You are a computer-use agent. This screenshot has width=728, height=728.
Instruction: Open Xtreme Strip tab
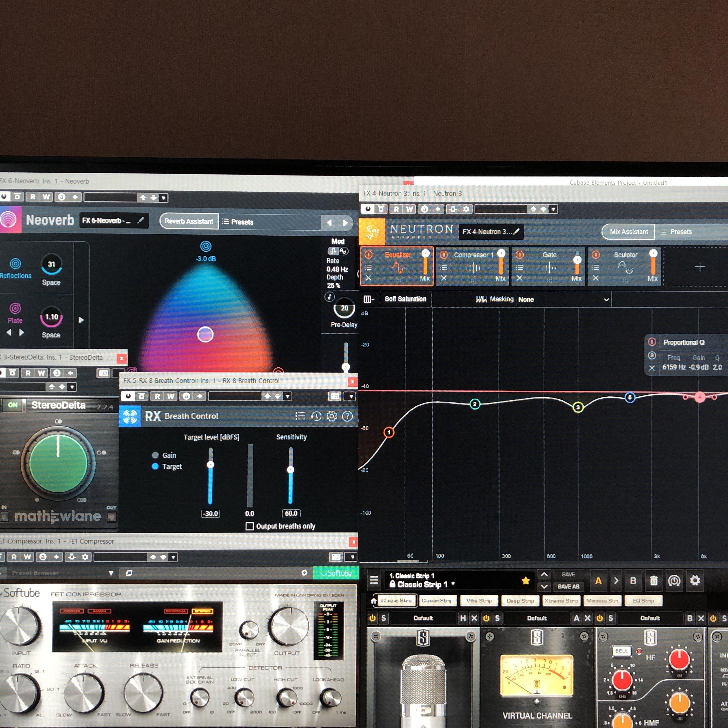(561, 601)
